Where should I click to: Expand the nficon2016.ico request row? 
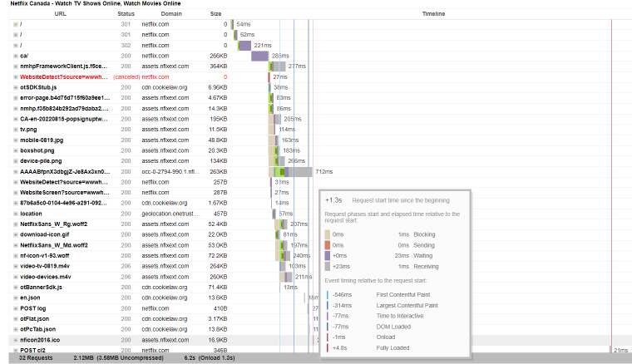pyautogui.click(x=15, y=340)
